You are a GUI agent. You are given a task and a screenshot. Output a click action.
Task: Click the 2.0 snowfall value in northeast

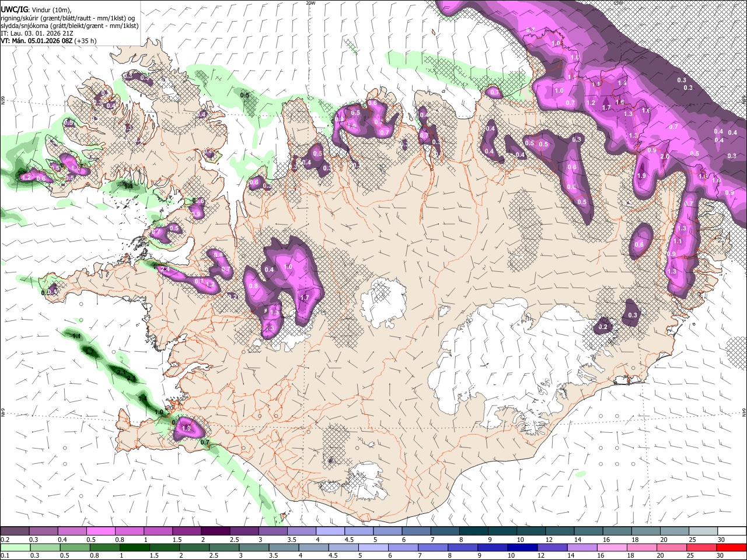coord(664,157)
